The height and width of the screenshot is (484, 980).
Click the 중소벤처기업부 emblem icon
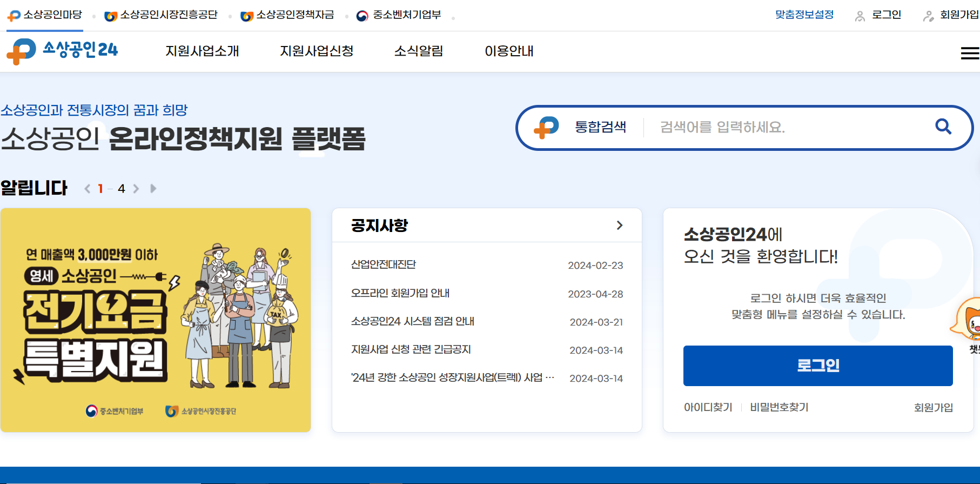pyautogui.click(x=363, y=16)
